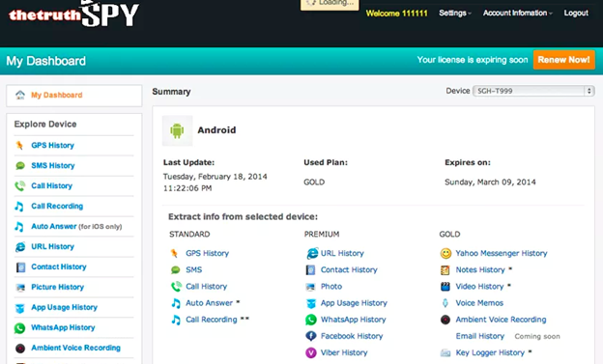This screenshot has height=364, width=603.
Task: Click the WhatsApp icon in sidebar
Action: coord(19,328)
